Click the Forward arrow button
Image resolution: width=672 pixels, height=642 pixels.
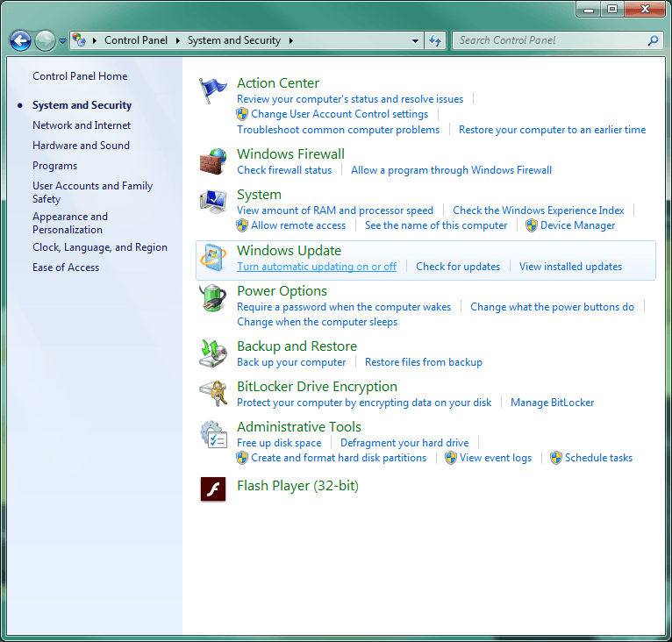45,40
